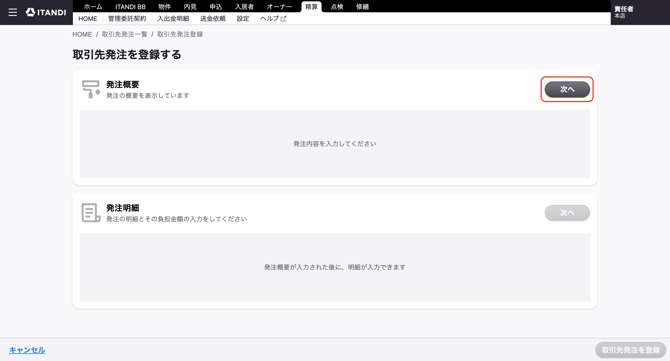Click the paint roller icon beside 発注概要
Image resolution: width=670 pixels, height=361 pixels.
coord(91,89)
